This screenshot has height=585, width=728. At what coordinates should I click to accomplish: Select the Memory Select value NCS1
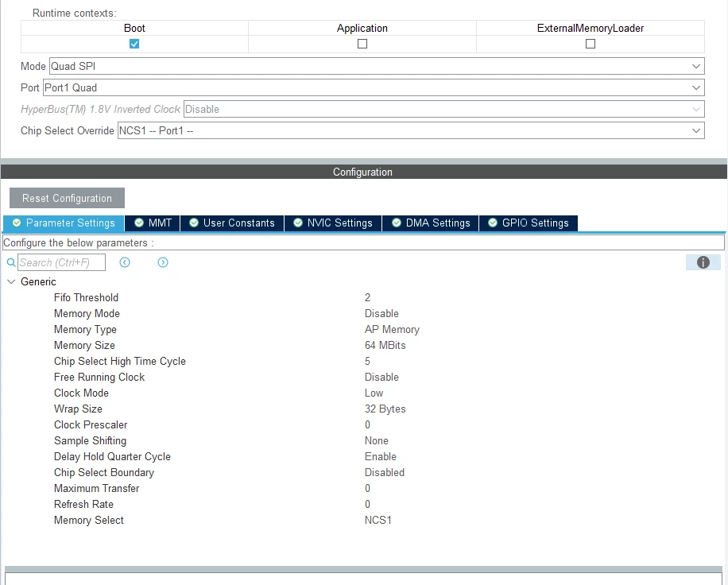[378, 520]
